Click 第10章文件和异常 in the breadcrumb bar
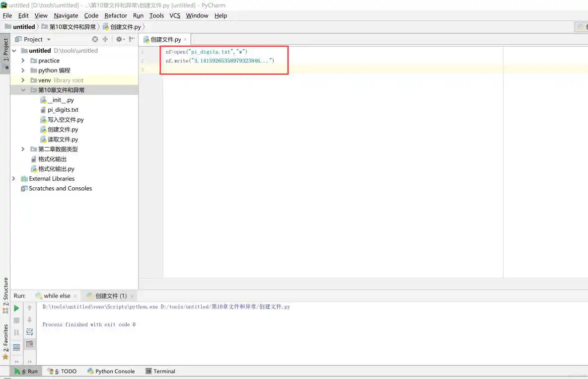 [x=69, y=27]
